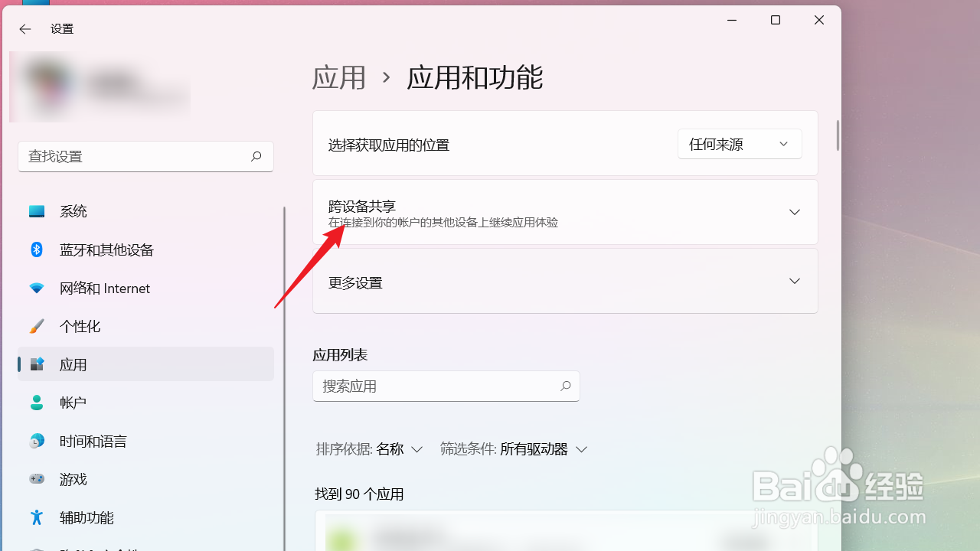Click the 网络和 Internet Wi-Fi icon
The height and width of the screenshot is (551, 980).
click(37, 288)
